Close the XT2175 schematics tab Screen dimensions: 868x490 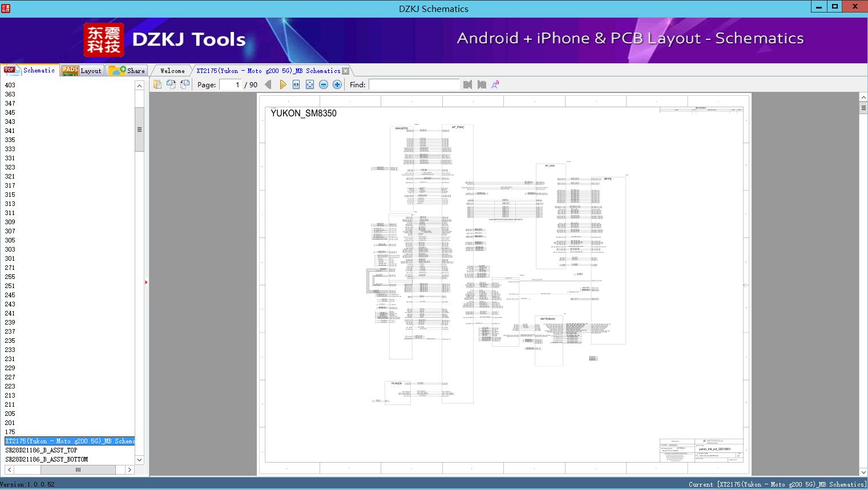[x=345, y=71]
